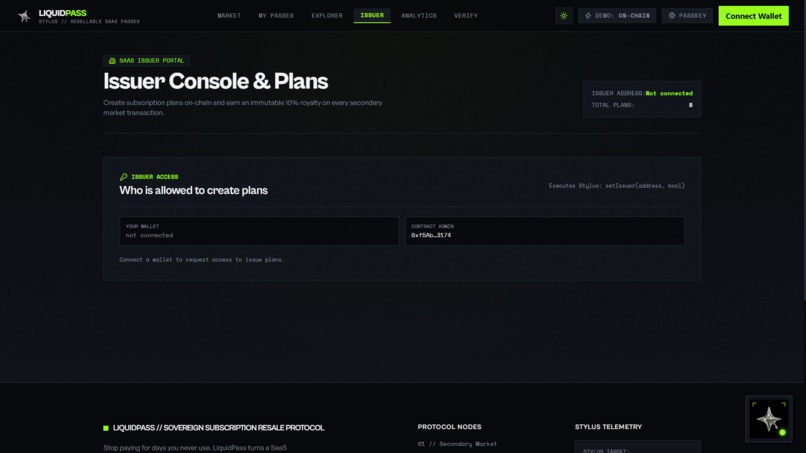
Task: Click the key icon beside Issuer Access
Action: tap(123, 177)
